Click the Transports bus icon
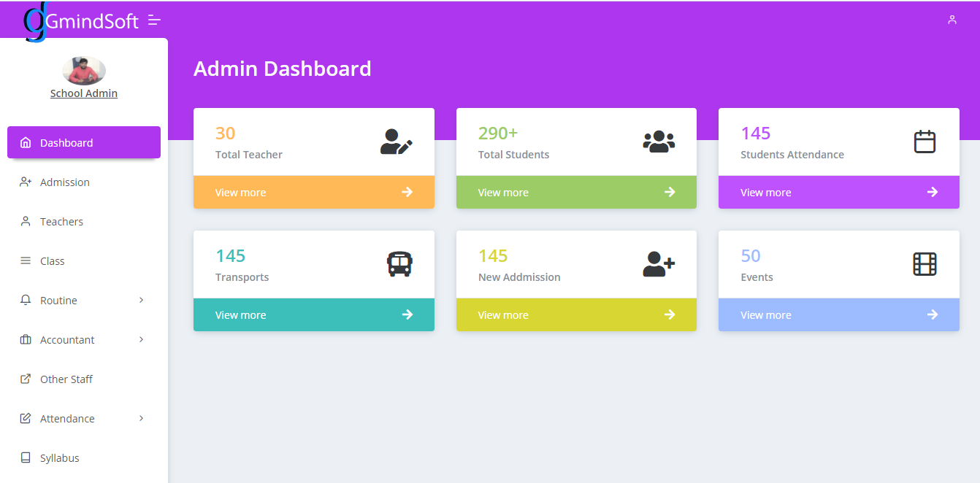The width and height of the screenshot is (980, 483). click(x=399, y=264)
